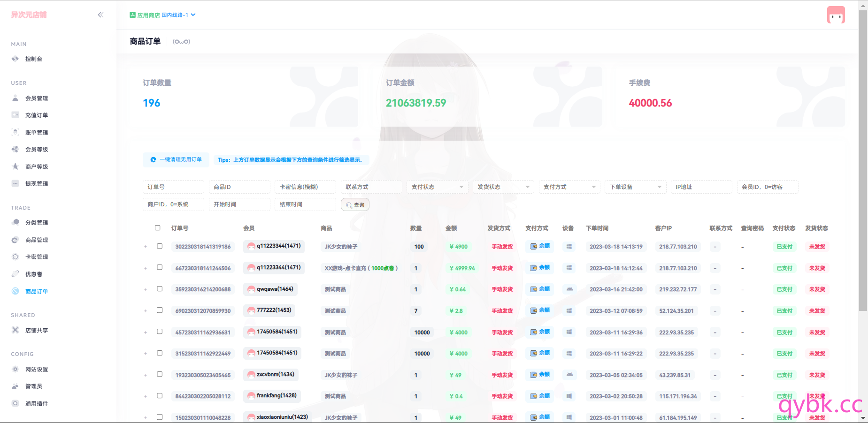Open 充值订单 from the sidebar menu
The height and width of the screenshot is (423, 868).
pyautogui.click(x=37, y=115)
